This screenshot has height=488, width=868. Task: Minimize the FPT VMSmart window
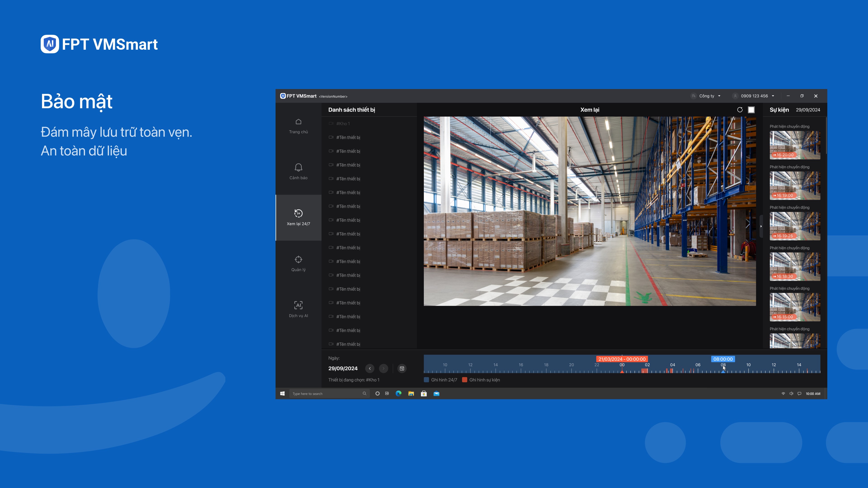coord(788,96)
